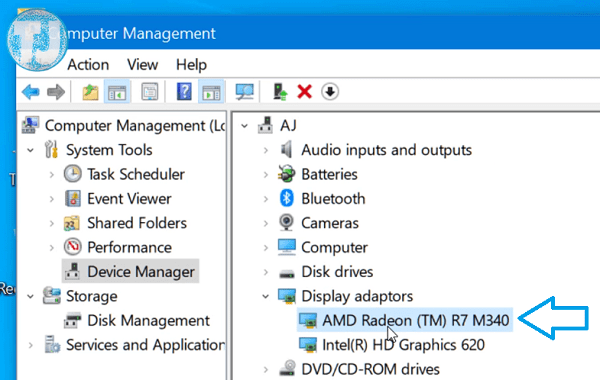
Task: Expand the DVD/CD-ROM drives category
Action: point(266,370)
